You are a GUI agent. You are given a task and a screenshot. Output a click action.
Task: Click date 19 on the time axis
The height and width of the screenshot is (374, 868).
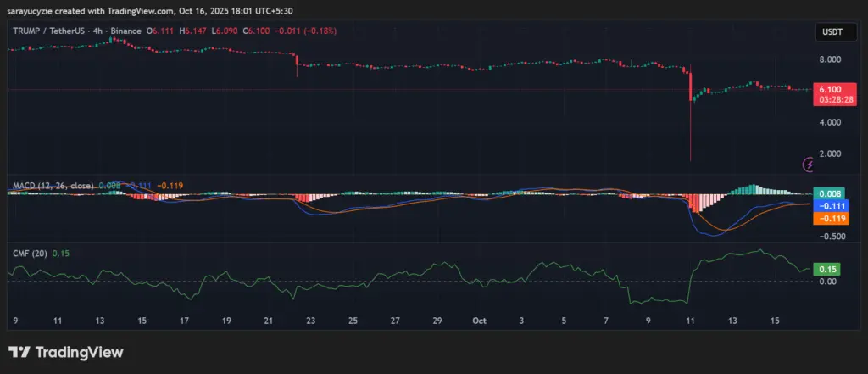coord(226,321)
